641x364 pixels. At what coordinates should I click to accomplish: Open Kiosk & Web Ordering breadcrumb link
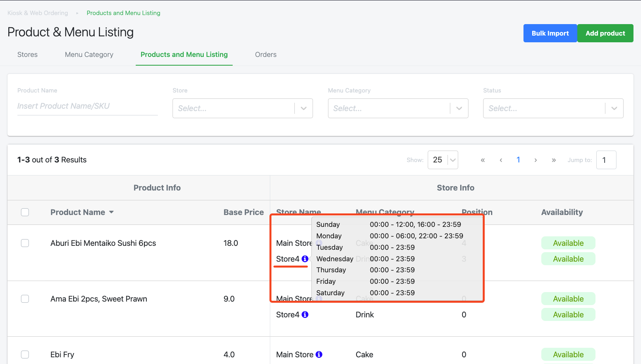click(x=38, y=13)
